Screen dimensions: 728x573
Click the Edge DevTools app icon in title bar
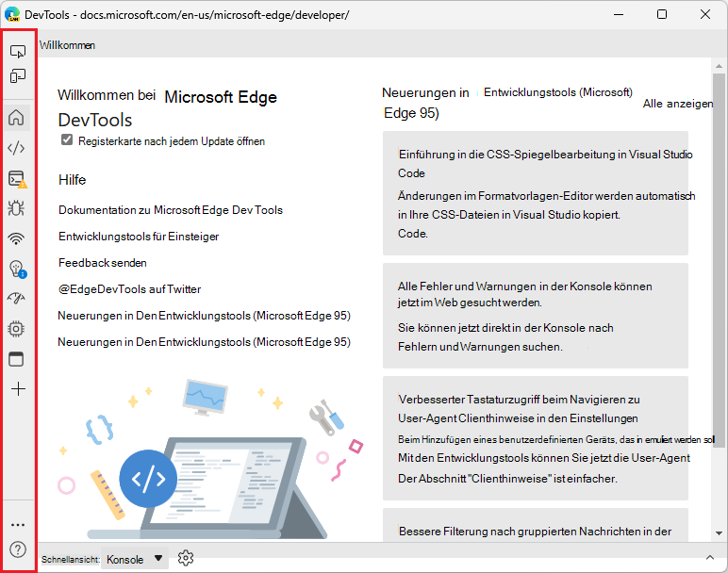(x=12, y=14)
